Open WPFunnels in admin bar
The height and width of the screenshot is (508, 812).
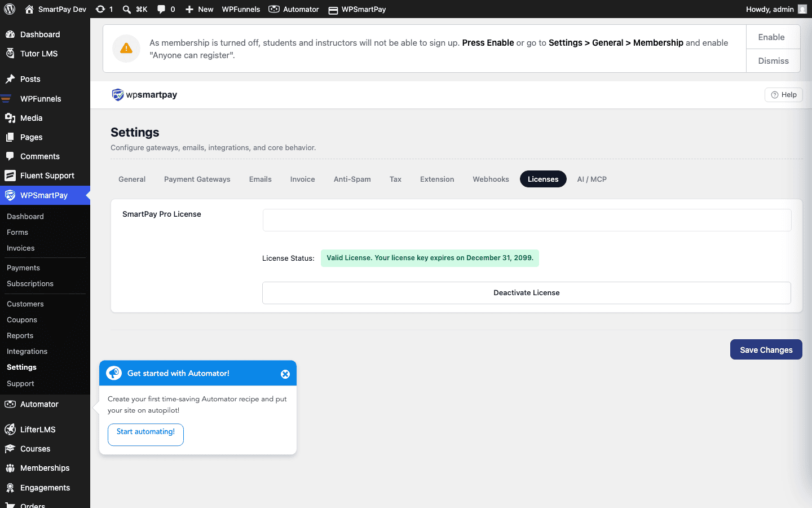241,9
